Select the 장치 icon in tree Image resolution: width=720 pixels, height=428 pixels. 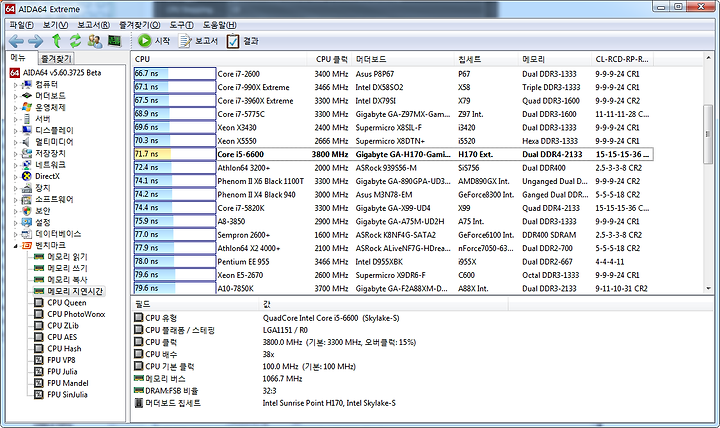[27, 188]
